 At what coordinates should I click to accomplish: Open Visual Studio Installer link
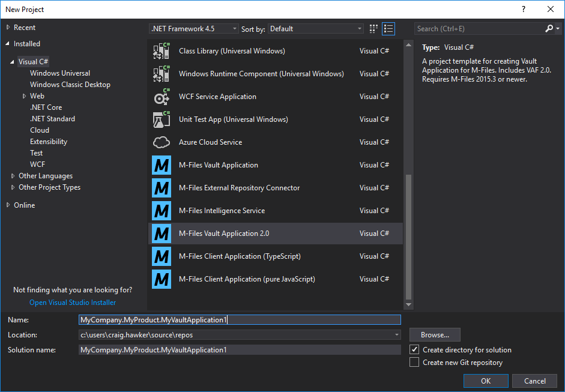click(x=72, y=302)
